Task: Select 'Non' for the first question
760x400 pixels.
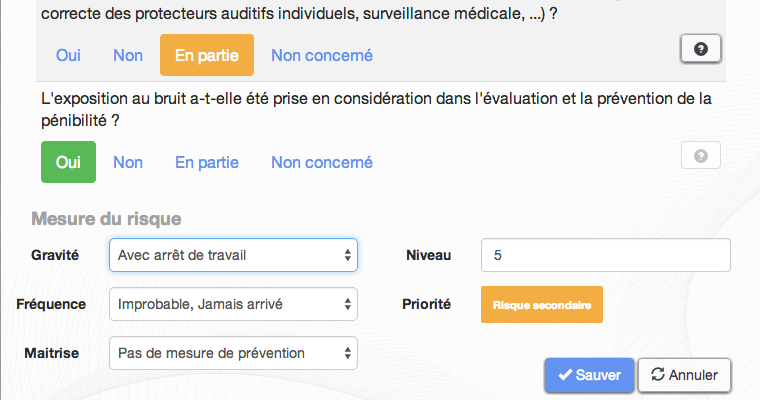Action: point(128,56)
